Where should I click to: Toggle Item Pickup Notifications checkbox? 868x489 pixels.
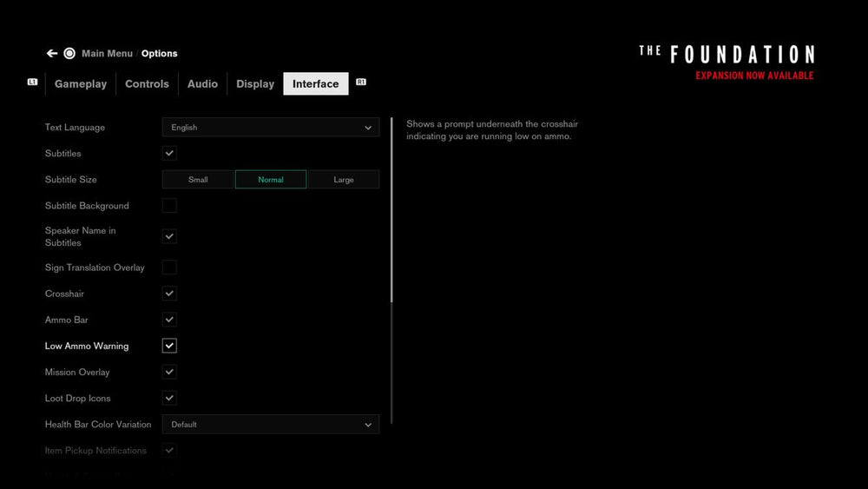point(169,450)
